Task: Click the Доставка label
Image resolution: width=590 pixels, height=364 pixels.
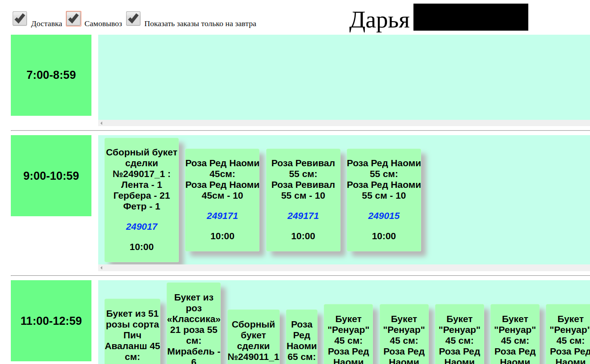Action: click(46, 24)
